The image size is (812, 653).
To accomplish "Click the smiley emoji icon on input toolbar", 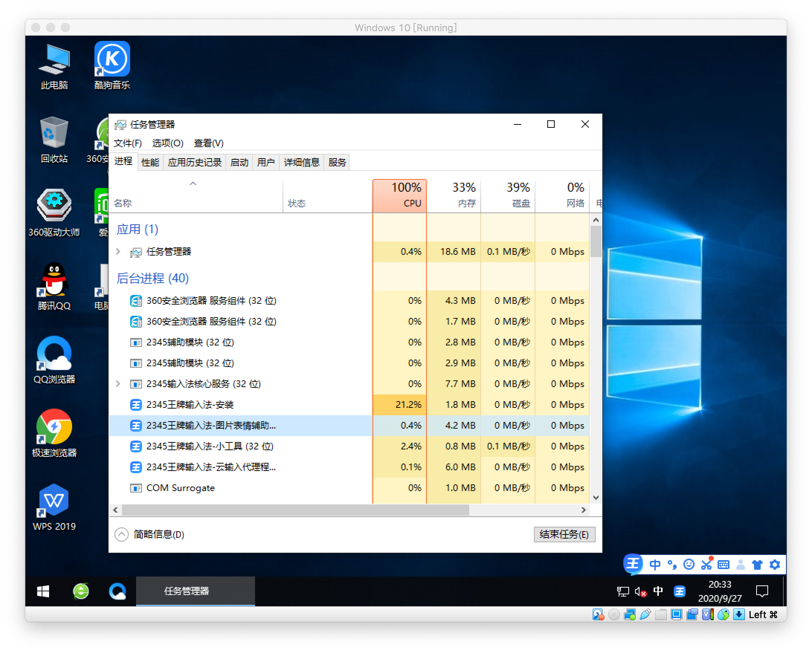I will pyautogui.click(x=689, y=565).
